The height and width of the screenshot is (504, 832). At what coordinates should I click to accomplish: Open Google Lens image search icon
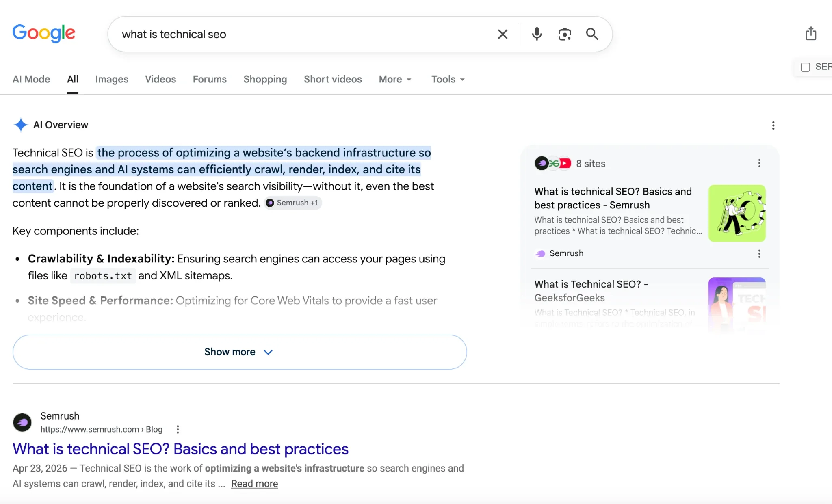pos(565,34)
